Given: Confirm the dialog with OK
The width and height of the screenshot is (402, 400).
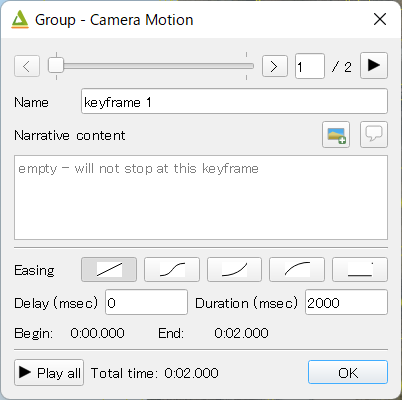Looking at the screenshot, I should (x=348, y=372).
